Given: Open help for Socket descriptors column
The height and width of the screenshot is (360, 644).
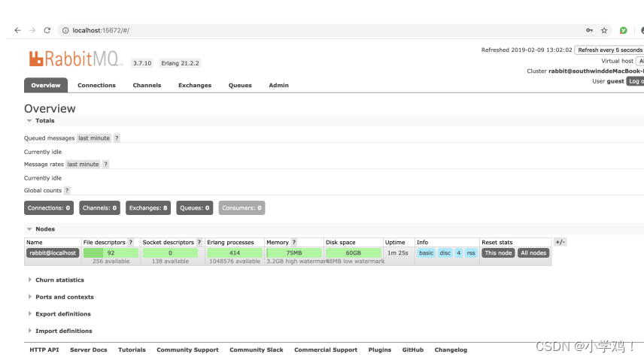Looking at the screenshot, I should pos(199,242).
